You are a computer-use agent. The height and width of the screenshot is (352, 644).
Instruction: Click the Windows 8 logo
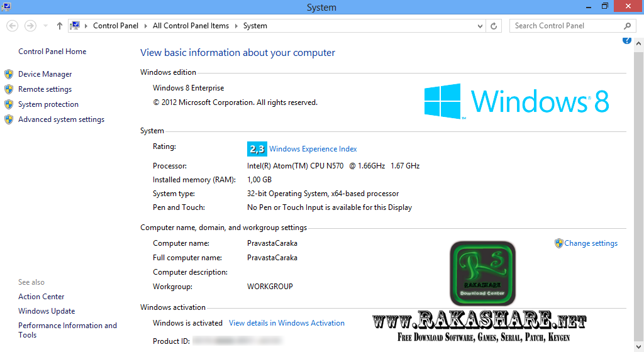click(x=516, y=101)
